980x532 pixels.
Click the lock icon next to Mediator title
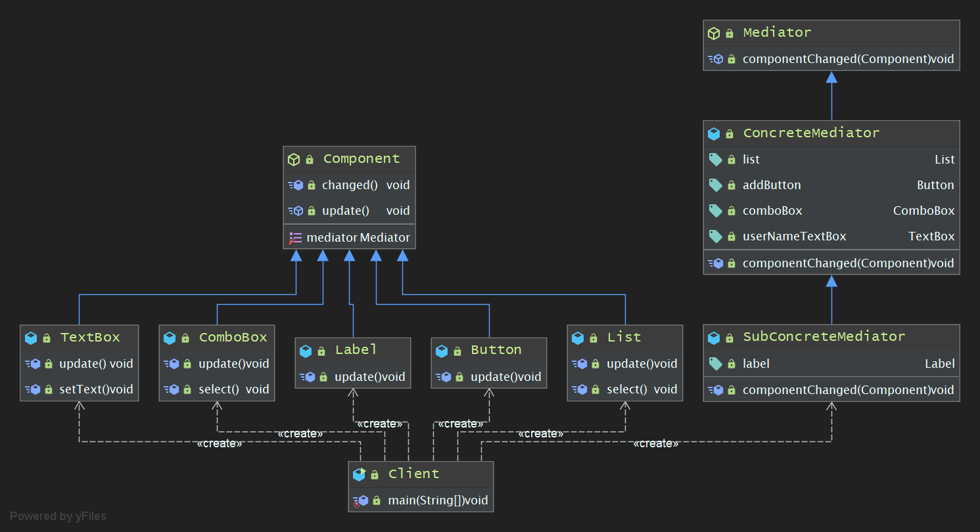[x=730, y=33]
